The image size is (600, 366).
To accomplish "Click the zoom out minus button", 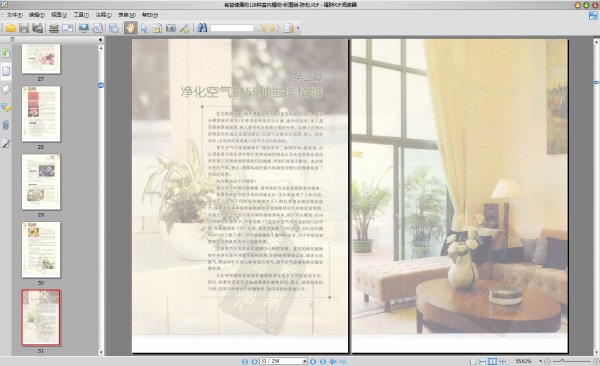I will click(548, 361).
